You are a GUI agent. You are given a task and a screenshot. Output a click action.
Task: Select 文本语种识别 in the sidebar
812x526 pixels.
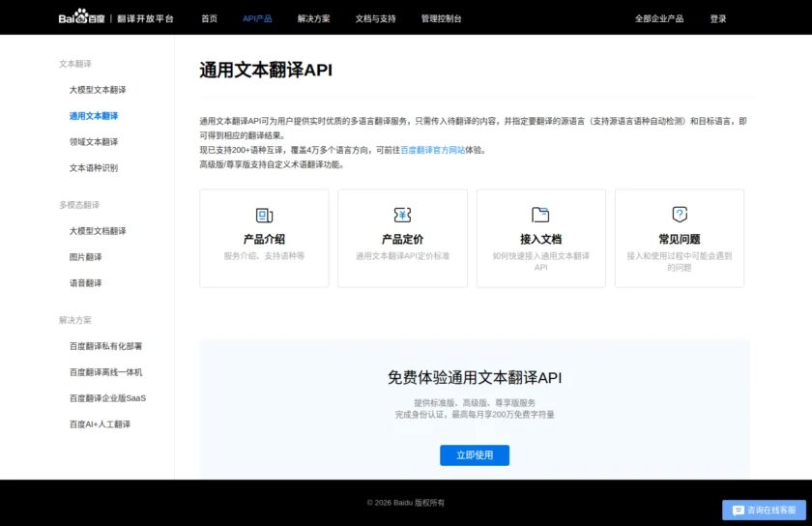point(94,167)
